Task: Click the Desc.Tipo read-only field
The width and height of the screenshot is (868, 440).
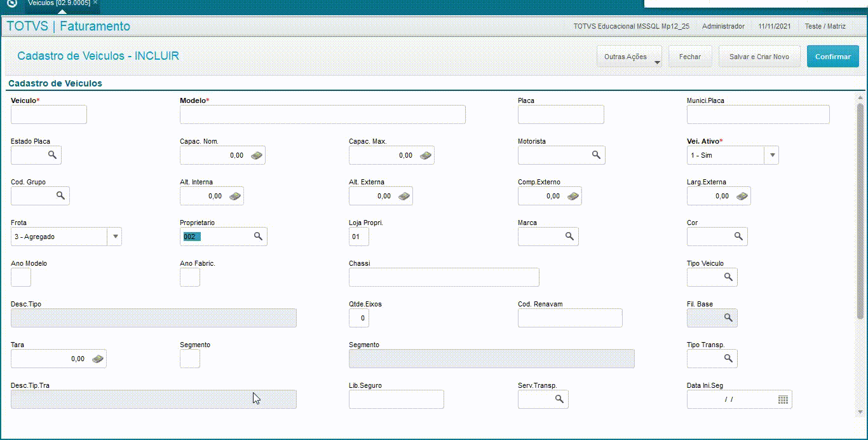Action: 154,318
